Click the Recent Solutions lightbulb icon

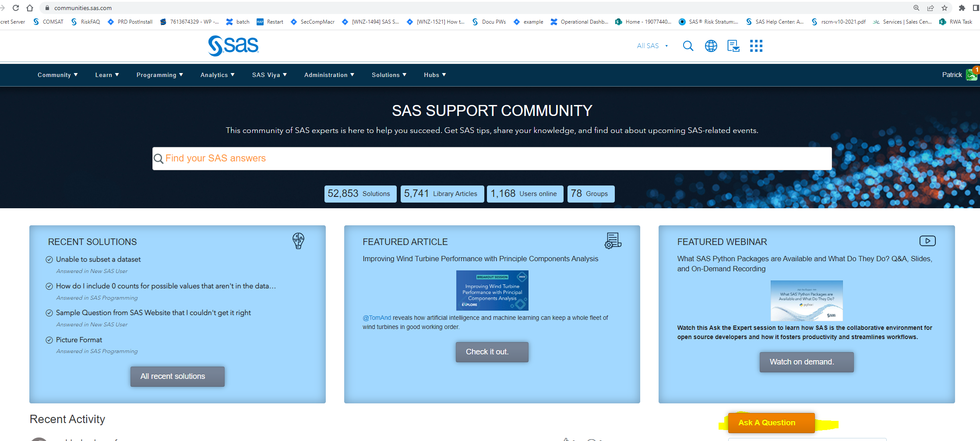298,241
